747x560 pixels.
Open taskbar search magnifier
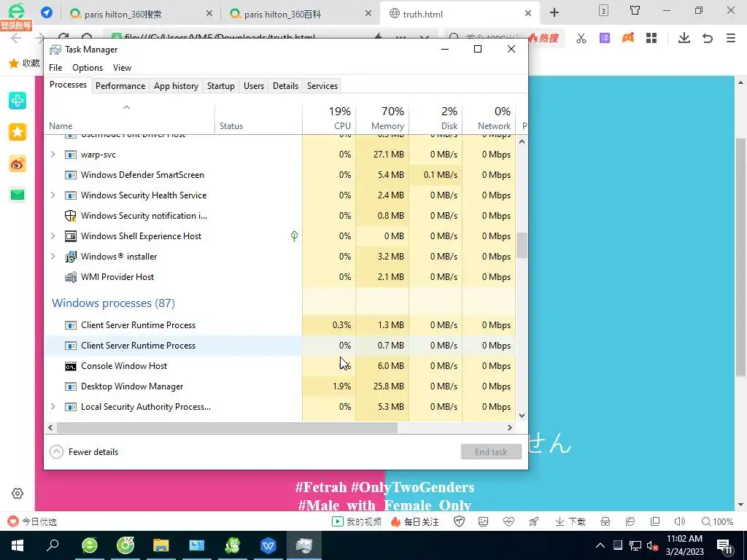coord(53,545)
